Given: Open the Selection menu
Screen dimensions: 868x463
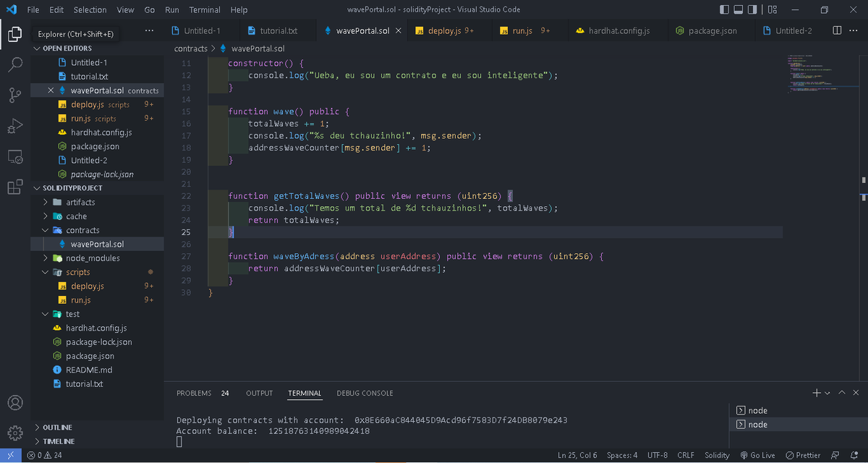Looking at the screenshot, I should click(90, 10).
